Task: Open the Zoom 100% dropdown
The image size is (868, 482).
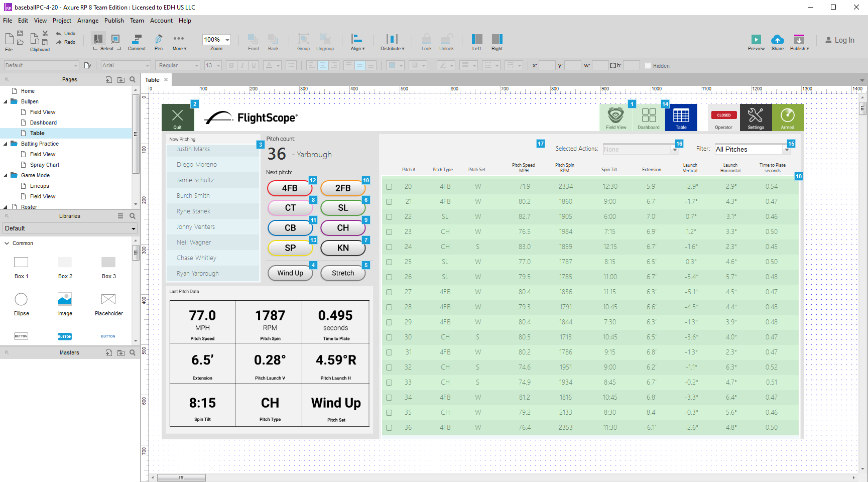Action: [x=227, y=40]
